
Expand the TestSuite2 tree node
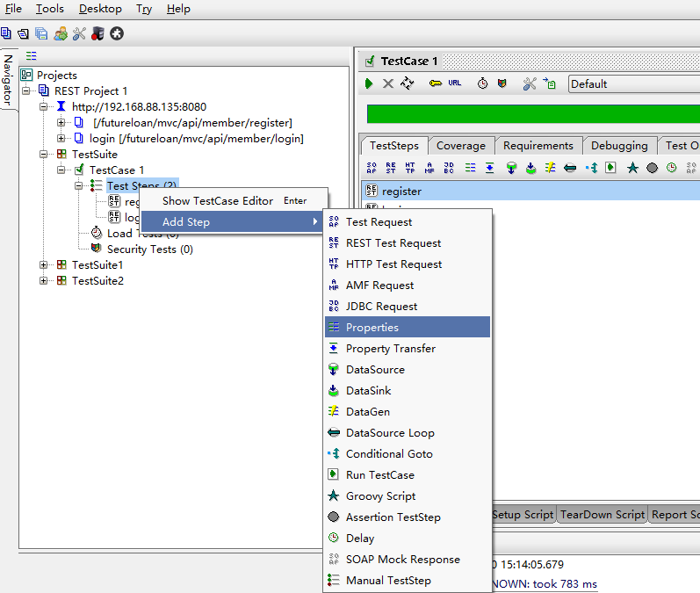pyautogui.click(x=44, y=280)
